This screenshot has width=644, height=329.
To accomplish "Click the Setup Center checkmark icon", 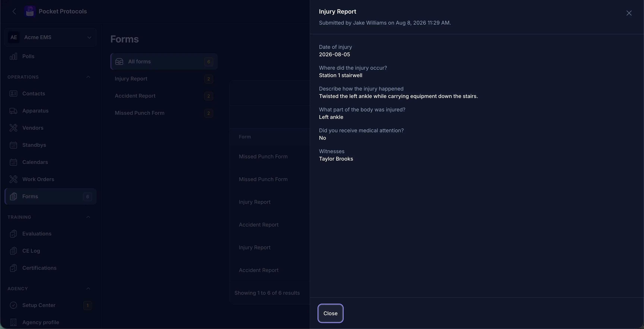I will click(x=13, y=305).
